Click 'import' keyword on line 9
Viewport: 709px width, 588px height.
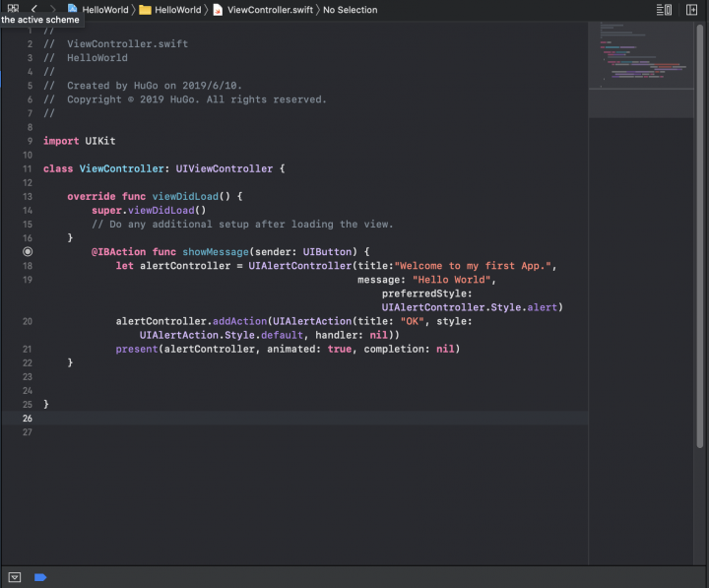click(61, 141)
